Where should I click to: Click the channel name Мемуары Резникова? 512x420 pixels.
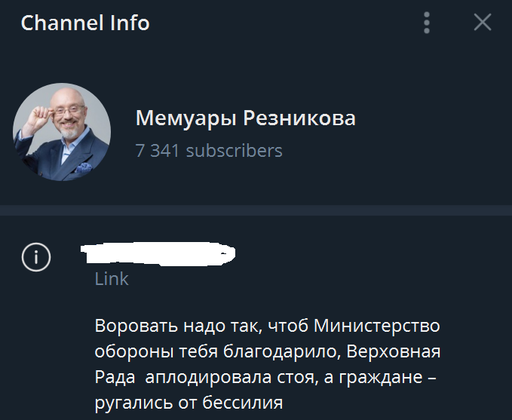click(x=246, y=118)
